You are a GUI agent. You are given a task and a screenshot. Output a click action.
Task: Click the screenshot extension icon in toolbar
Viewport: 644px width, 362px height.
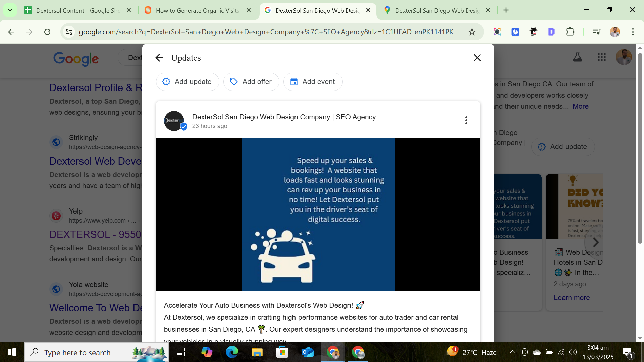coord(497,32)
